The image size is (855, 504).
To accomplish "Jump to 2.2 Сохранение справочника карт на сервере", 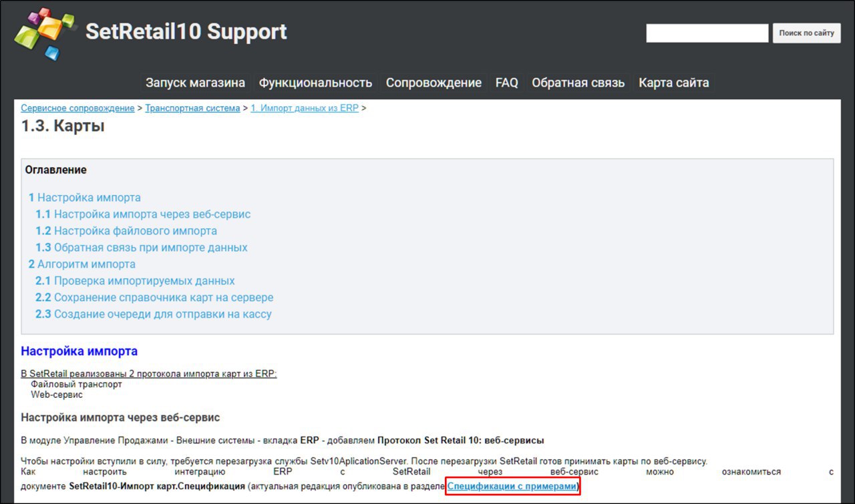I will click(x=154, y=298).
